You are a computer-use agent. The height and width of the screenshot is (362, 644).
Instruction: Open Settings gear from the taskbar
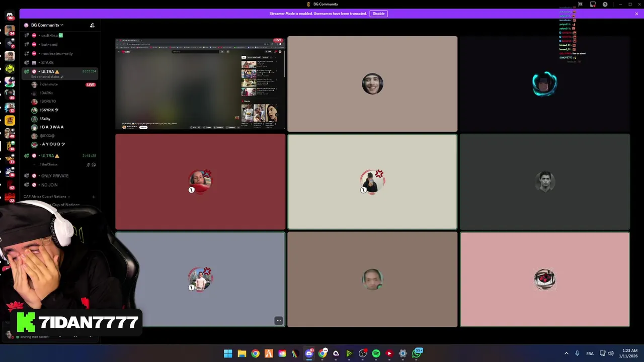[x=403, y=353]
